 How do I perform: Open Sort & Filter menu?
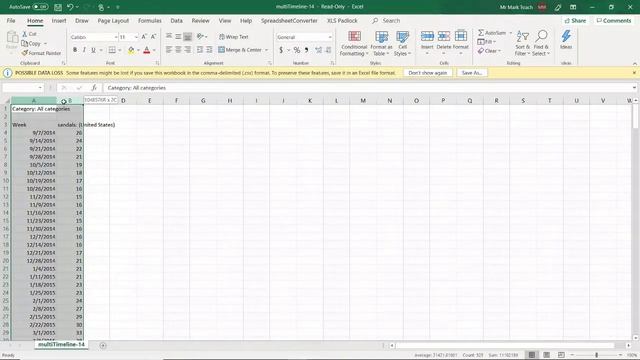click(522, 43)
